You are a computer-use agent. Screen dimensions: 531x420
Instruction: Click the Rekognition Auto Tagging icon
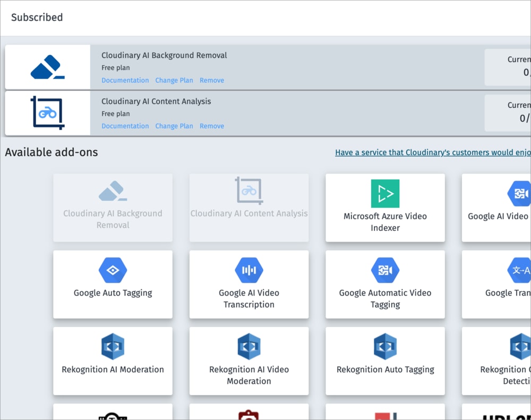point(385,347)
